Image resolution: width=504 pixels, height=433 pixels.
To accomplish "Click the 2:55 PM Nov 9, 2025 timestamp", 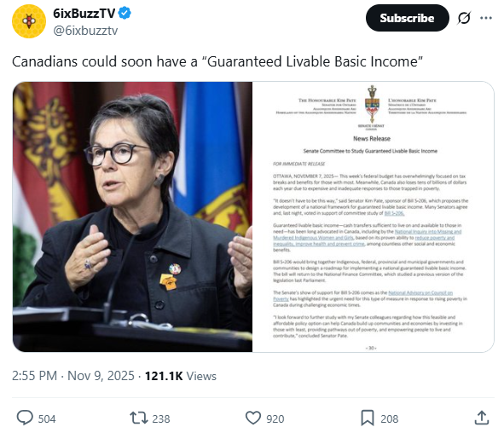I will coord(73,376).
